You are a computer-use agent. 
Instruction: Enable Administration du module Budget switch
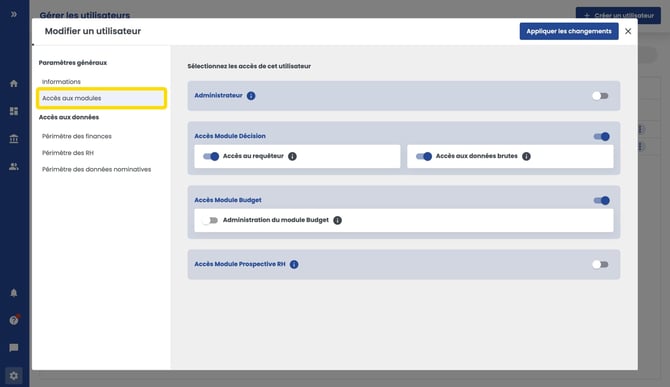tap(210, 220)
